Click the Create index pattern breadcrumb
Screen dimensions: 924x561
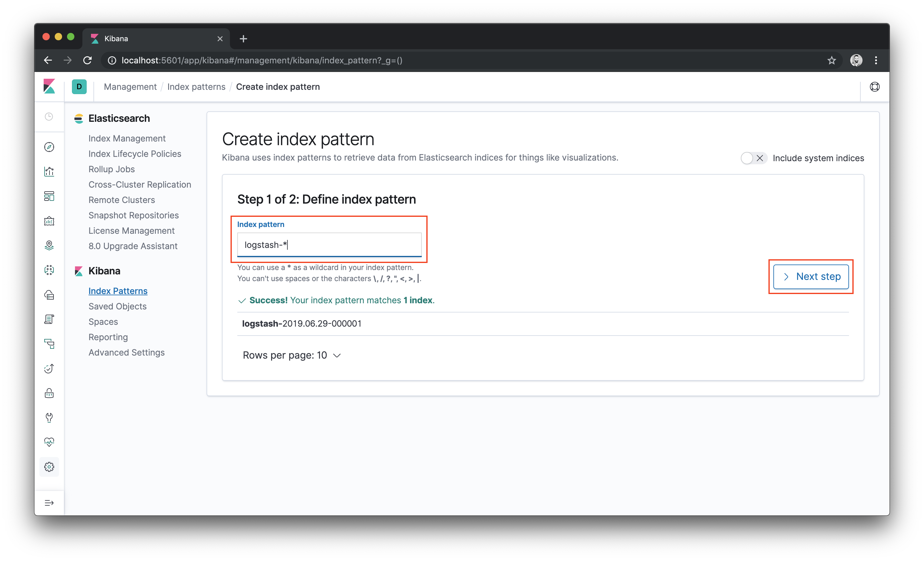278,87
